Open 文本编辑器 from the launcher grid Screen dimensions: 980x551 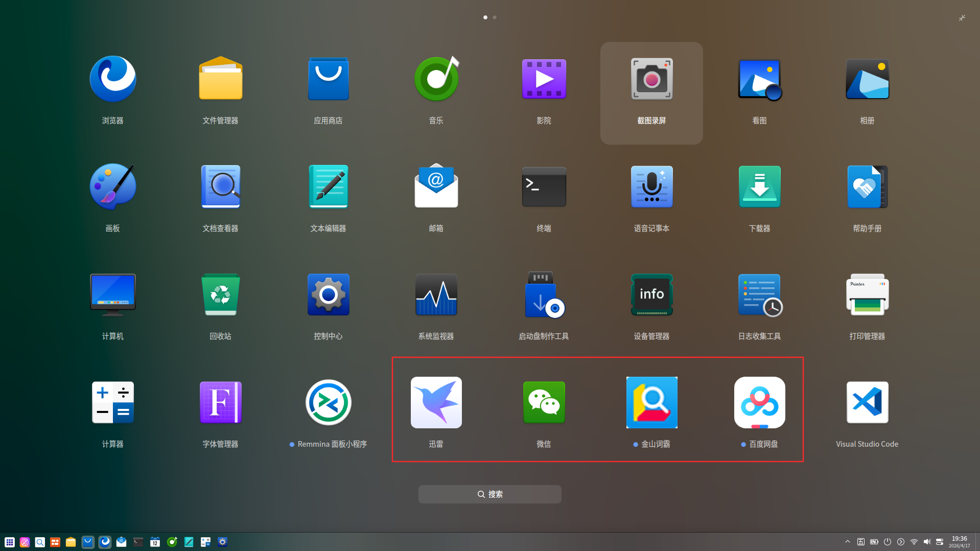[329, 187]
